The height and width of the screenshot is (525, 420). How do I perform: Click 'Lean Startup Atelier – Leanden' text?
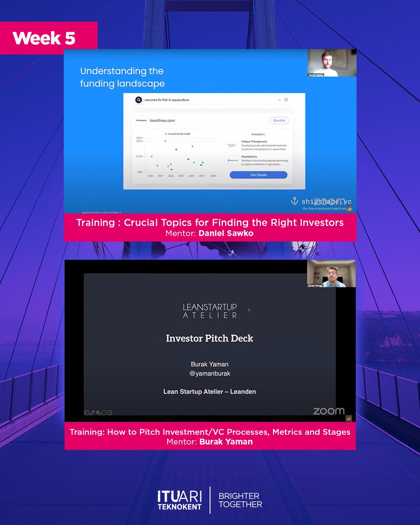tap(210, 392)
